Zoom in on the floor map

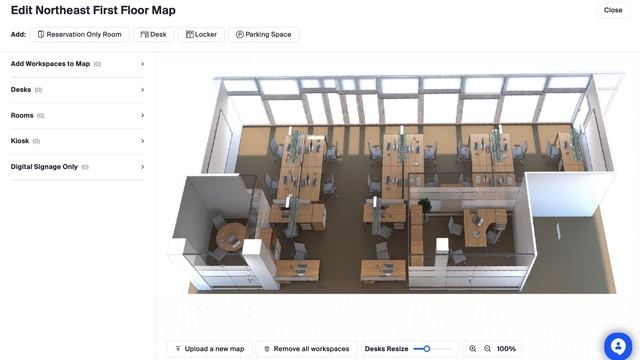(472, 349)
